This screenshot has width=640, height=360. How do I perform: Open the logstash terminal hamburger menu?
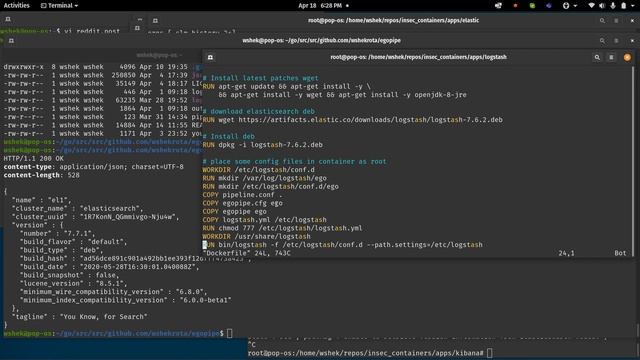[x=611, y=58]
